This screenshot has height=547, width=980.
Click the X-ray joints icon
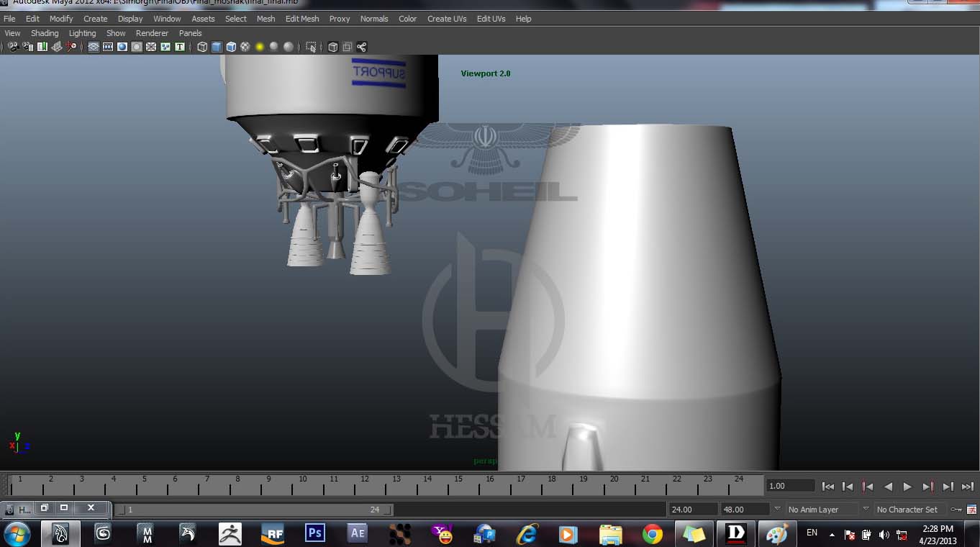click(x=361, y=47)
